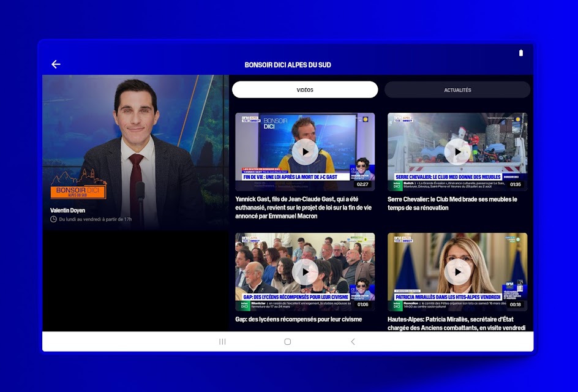This screenshot has width=578, height=392.
Task: Open the headline 'Yannick Gast, fils de Jean-Claude Gast'
Action: 303,208
